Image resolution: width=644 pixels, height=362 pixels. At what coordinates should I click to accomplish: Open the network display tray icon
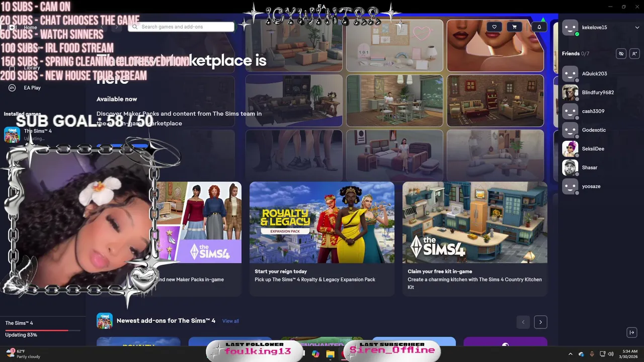click(602, 354)
